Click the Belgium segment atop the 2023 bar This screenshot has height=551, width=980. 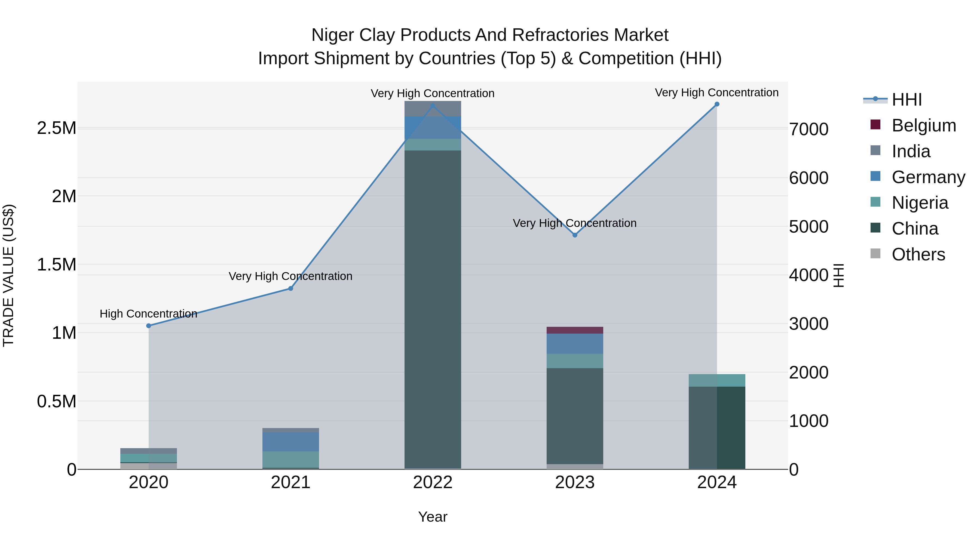[575, 330]
